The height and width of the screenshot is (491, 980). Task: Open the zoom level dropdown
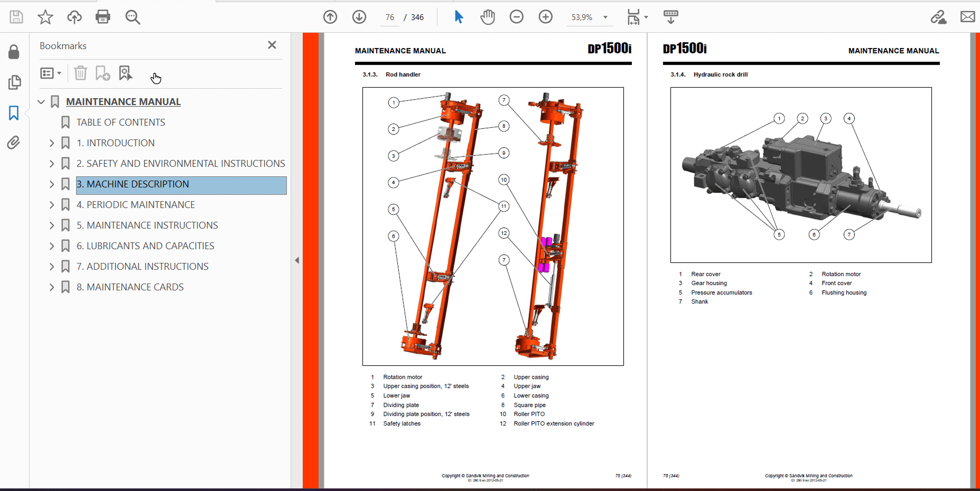[605, 17]
